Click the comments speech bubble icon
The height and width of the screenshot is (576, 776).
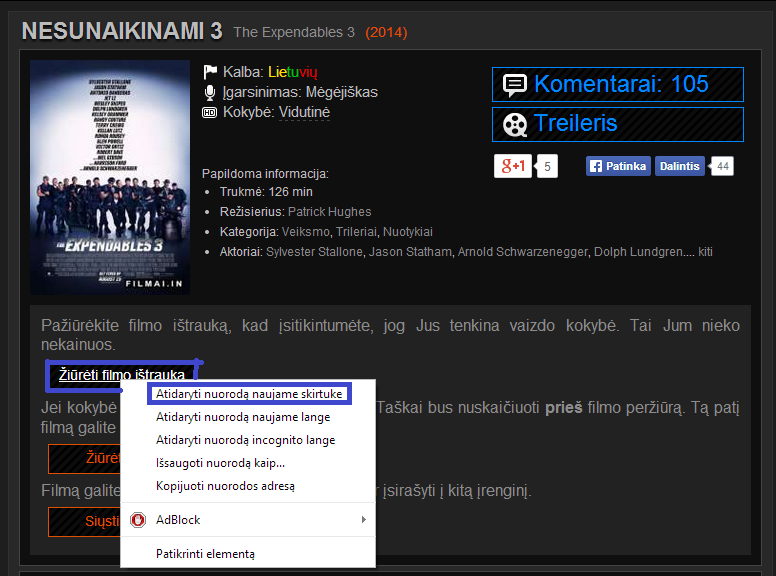pyautogui.click(x=515, y=85)
